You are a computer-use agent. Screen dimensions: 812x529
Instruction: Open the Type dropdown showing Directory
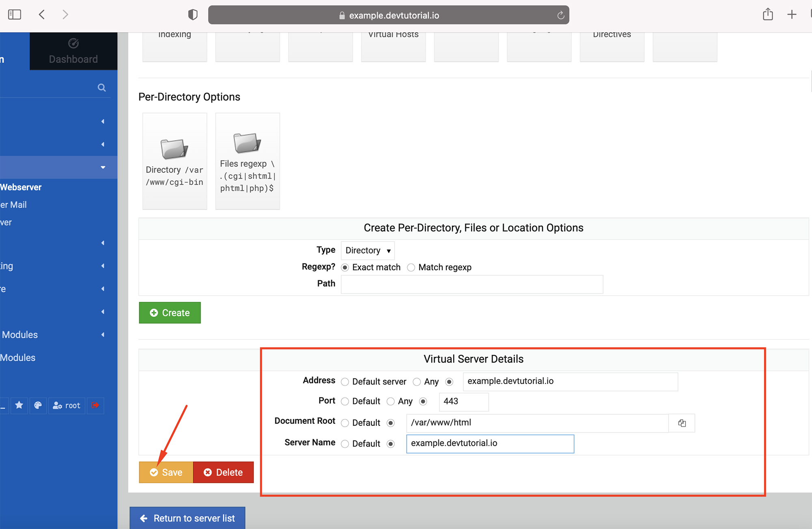coord(367,250)
